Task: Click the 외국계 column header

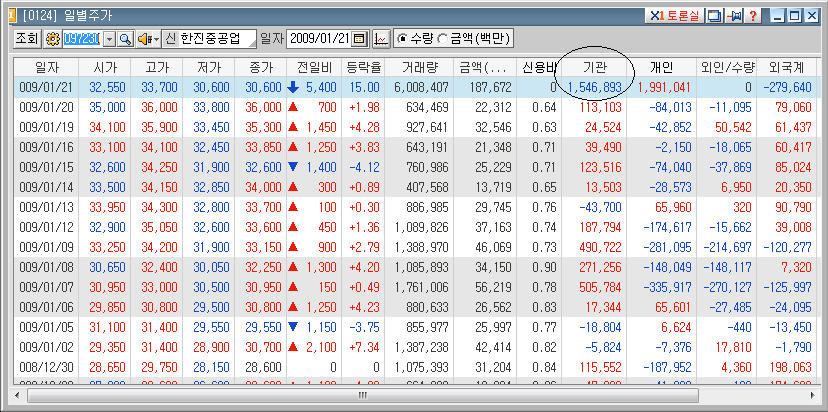Action: 786,67
